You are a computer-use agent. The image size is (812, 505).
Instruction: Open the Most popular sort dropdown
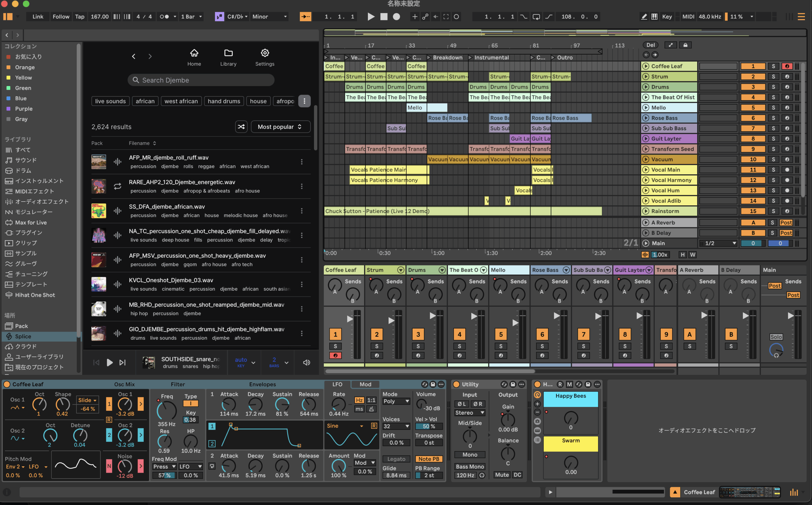click(x=280, y=127)
